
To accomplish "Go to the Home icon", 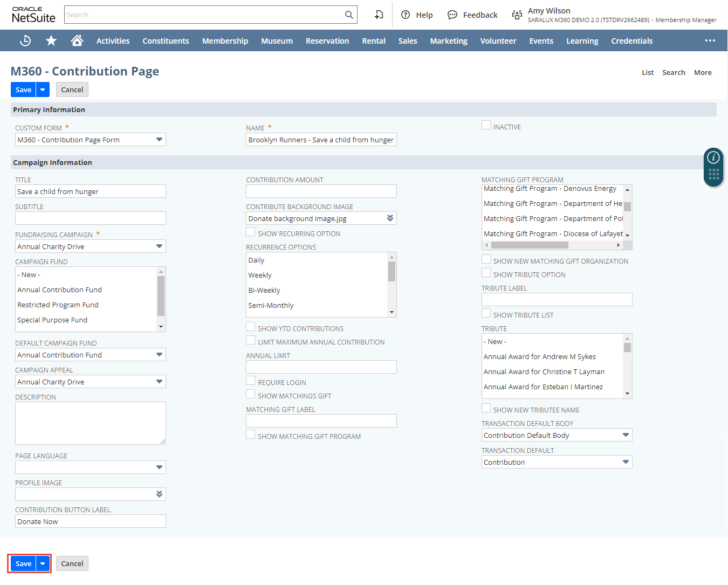I will [77, 41].
